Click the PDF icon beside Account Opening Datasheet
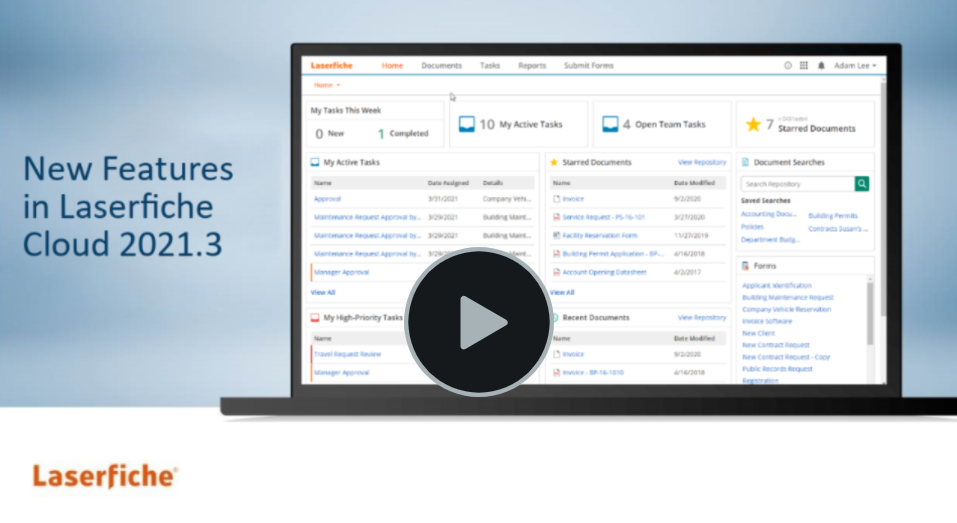 coord(556,272)
